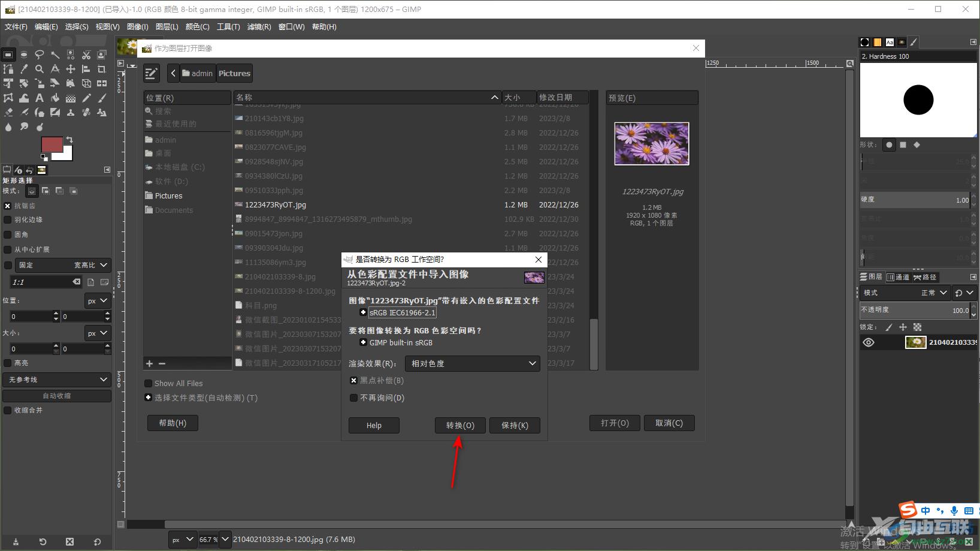Click the 1:1 aspect ratio input field
The height and width of the screenshot is (551, 980).
click(46, 282)
